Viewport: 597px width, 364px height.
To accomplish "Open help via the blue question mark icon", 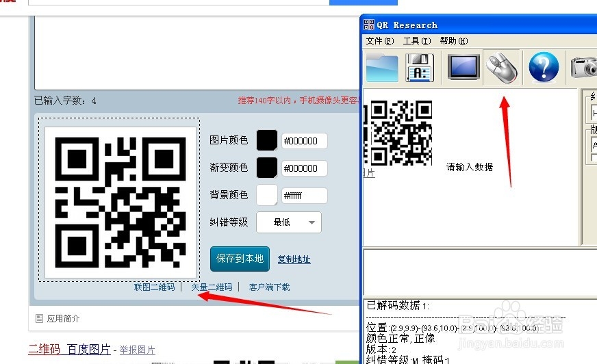I will coord(544,67).
